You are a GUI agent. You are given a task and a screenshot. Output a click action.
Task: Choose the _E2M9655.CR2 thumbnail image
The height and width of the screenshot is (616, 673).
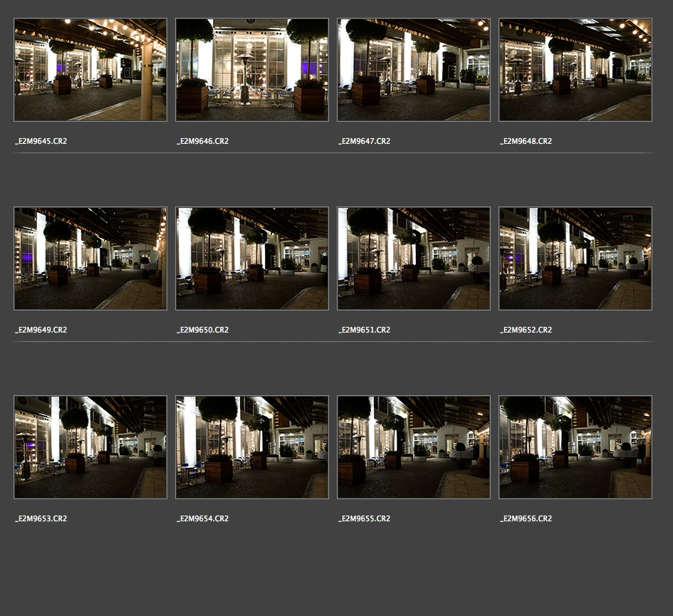(x=414, y=447)
